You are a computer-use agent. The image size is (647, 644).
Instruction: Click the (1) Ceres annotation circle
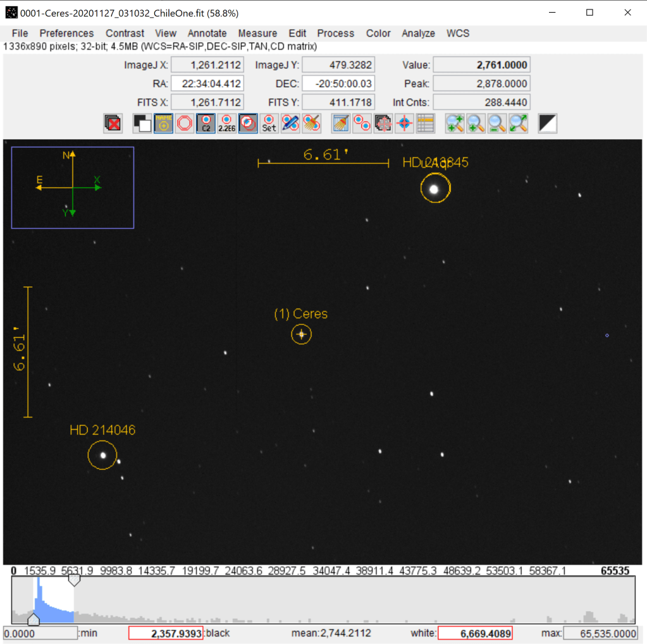(302, 334)
